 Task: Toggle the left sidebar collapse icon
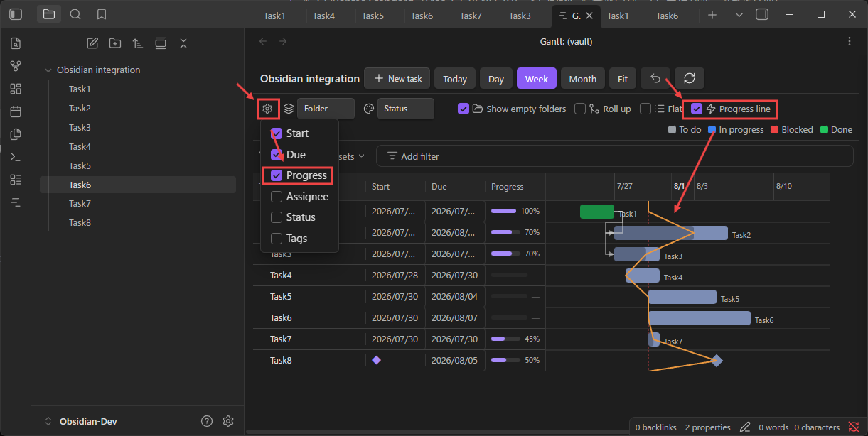point(16,14)
